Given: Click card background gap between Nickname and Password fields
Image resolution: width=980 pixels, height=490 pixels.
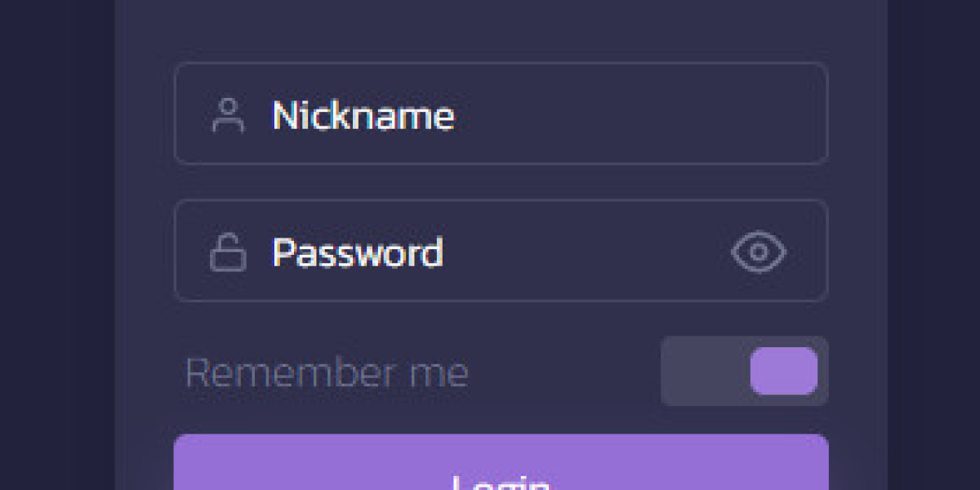Looking at the screenshot, I should point(501,182).
